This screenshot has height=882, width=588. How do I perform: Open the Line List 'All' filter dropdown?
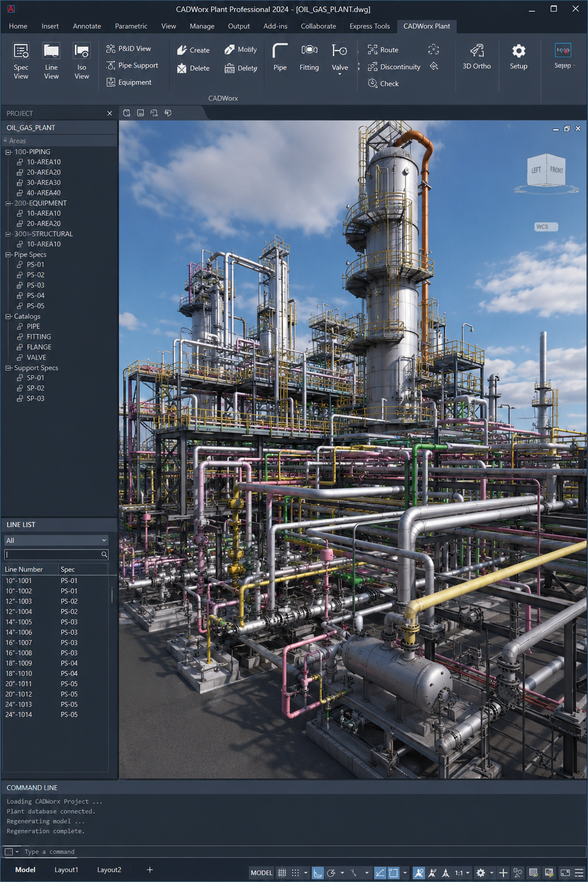coord(56,540)
